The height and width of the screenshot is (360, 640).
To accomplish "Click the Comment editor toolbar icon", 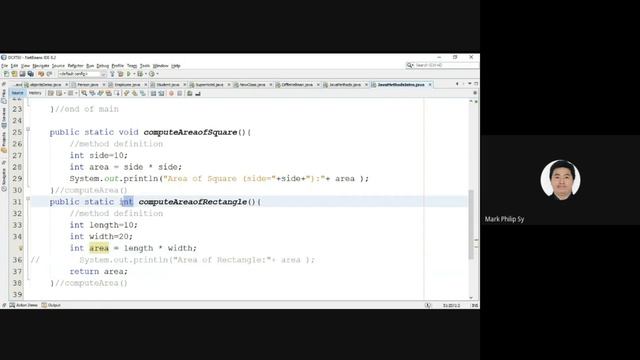I will (189, 93).
